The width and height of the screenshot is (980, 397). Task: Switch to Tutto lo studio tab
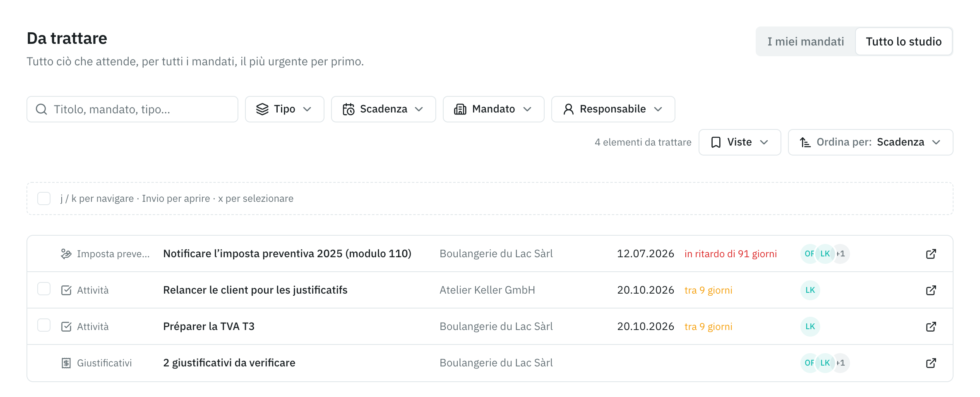point(904,41)
